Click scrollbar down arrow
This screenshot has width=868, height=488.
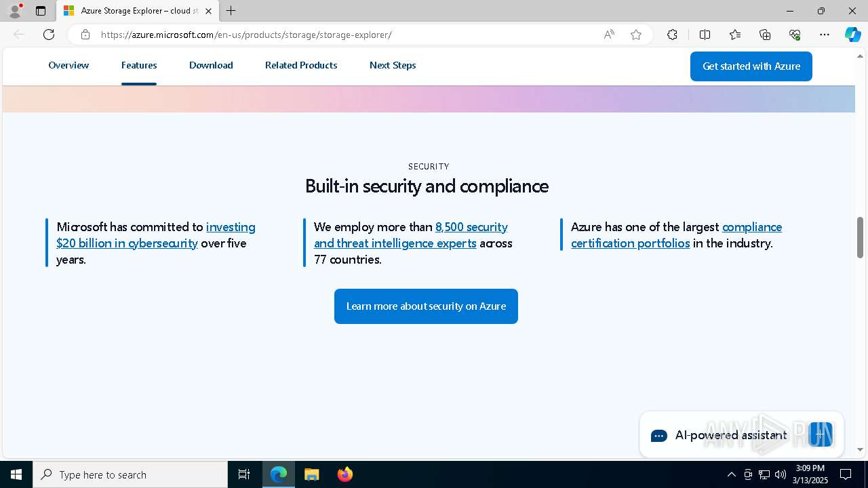(x=860, y=449)
